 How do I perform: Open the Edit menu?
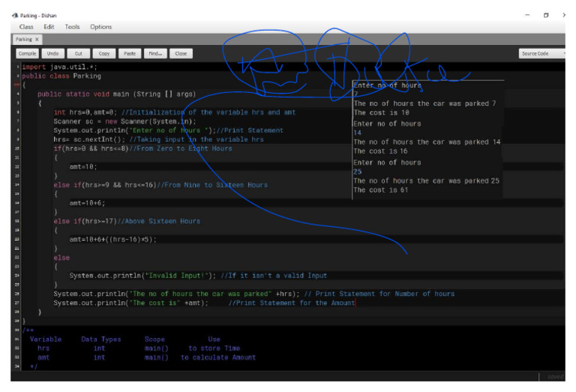click(x=49, y=27)
